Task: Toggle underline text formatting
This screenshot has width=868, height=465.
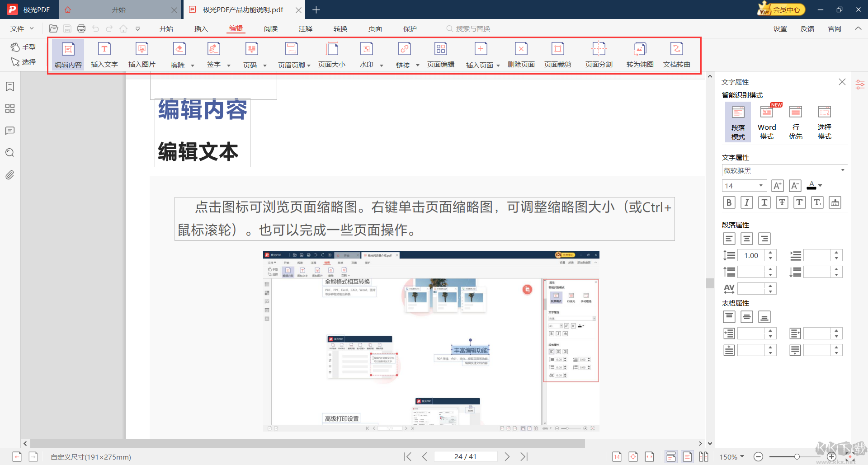Action: click(x=764, y=202)
